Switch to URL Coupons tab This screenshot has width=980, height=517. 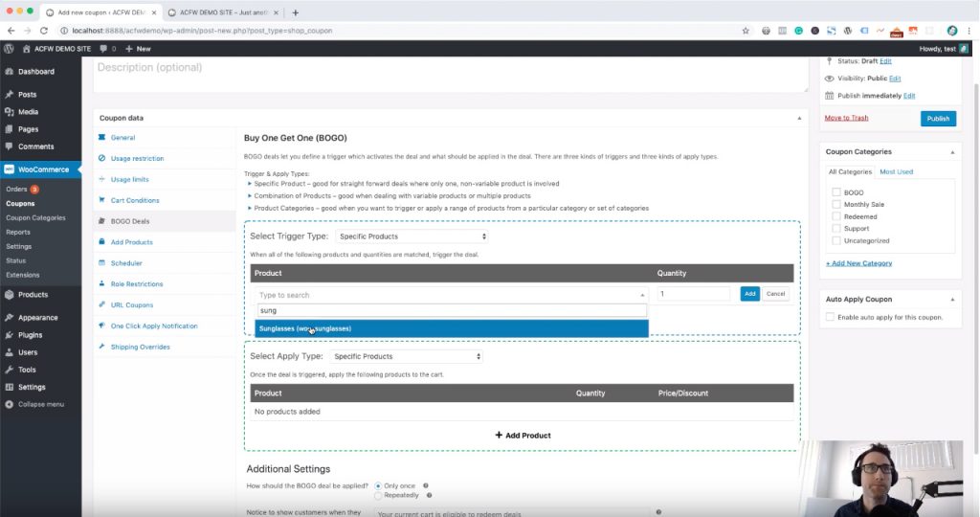tap(131, 305)
